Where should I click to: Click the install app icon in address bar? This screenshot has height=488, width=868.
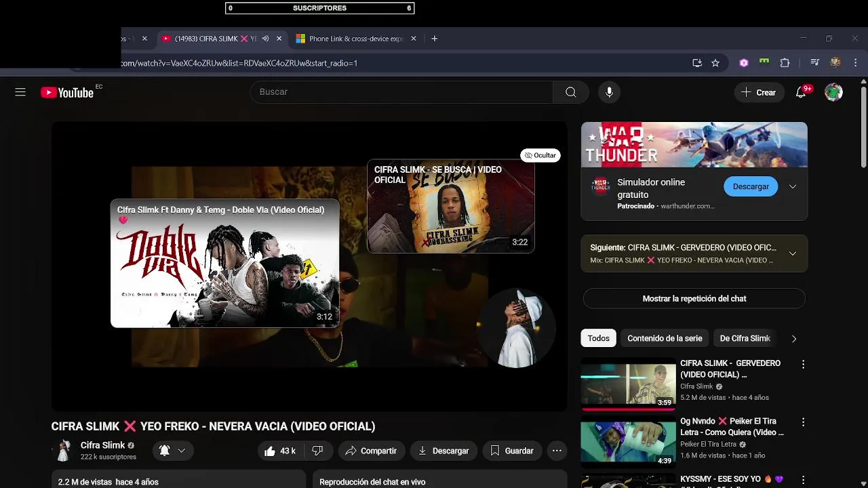coord(697,63)
